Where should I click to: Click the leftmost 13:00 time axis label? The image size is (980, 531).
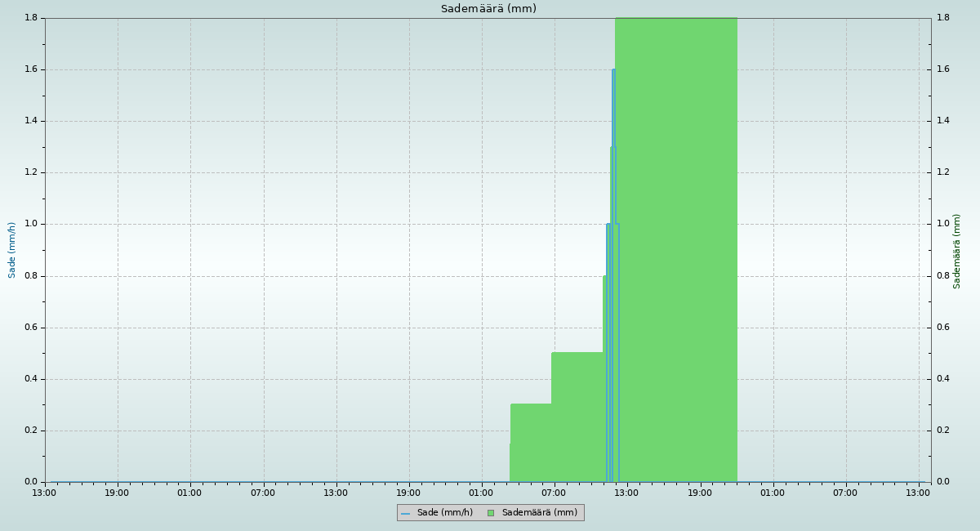[x=44, y=493]
